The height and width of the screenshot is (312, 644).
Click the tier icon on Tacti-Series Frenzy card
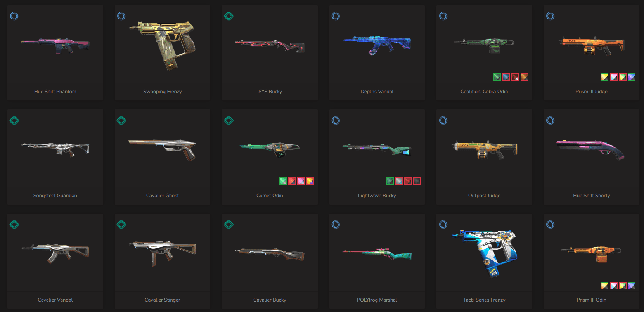pyautogui.click(x=443, y=224)
